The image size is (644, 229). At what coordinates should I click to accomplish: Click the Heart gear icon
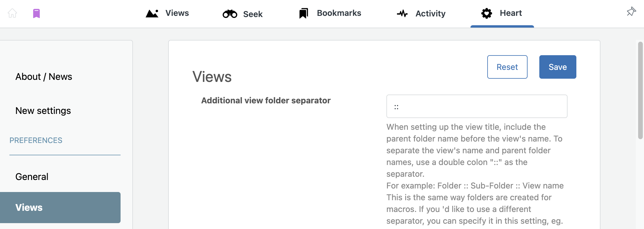[487, 13]
